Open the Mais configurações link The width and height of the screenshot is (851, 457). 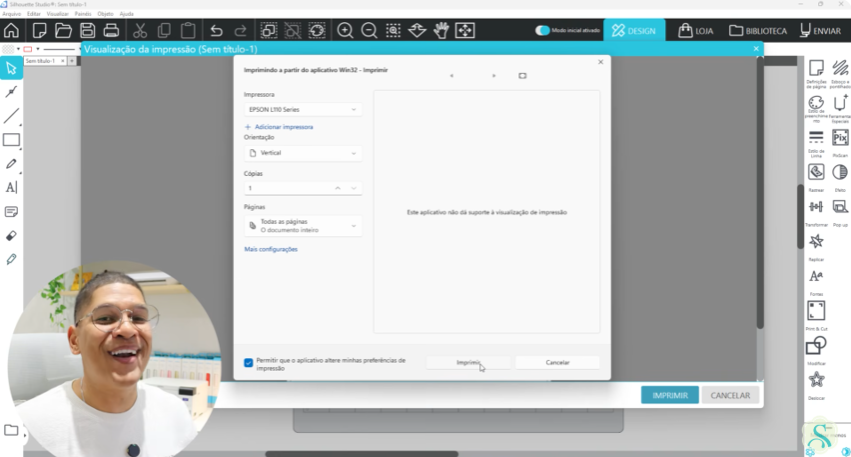point(271,249)
